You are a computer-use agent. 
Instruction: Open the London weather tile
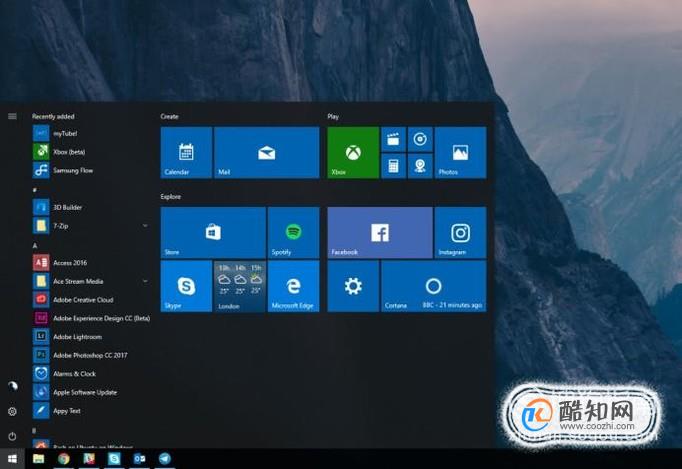240,286
